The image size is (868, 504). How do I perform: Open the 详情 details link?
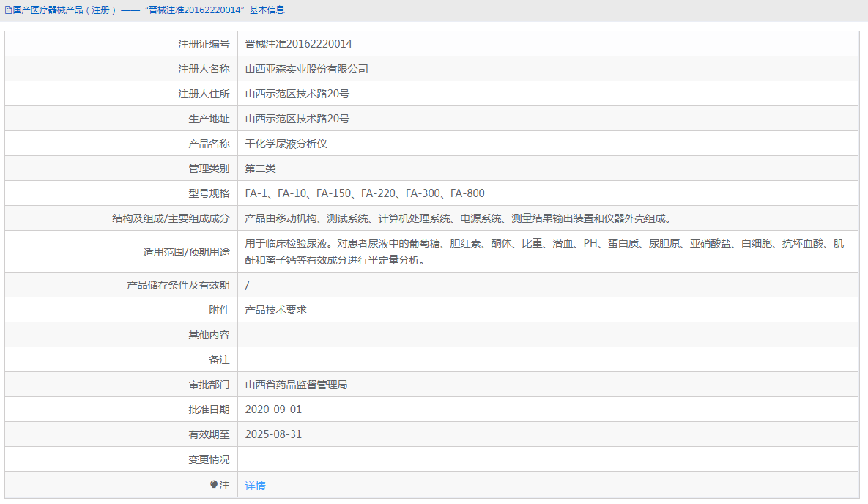(x=255, y=485)
